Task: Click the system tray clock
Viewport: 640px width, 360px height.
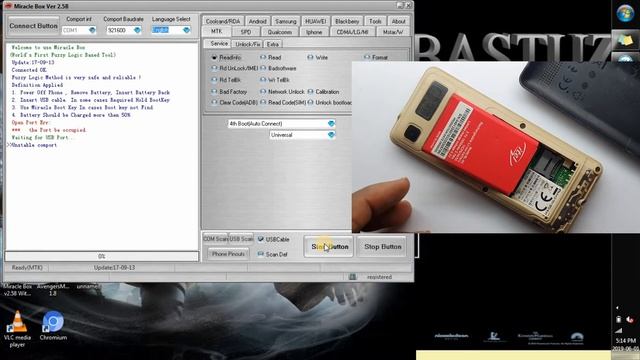Action: pyautogui.click(x=626, y=344)
